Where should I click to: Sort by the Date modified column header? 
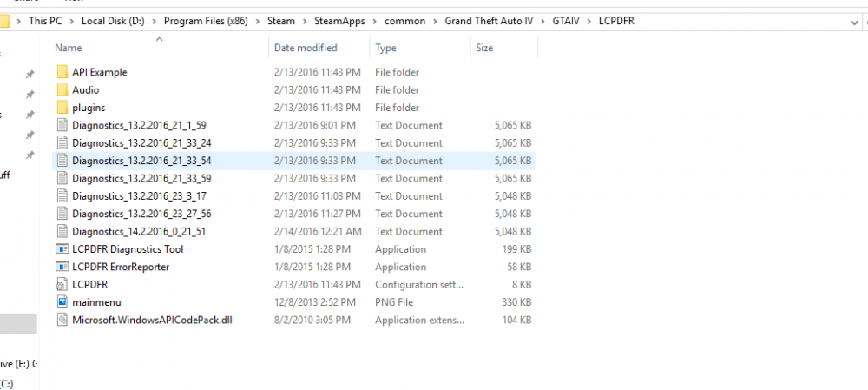tap(306, 48)
